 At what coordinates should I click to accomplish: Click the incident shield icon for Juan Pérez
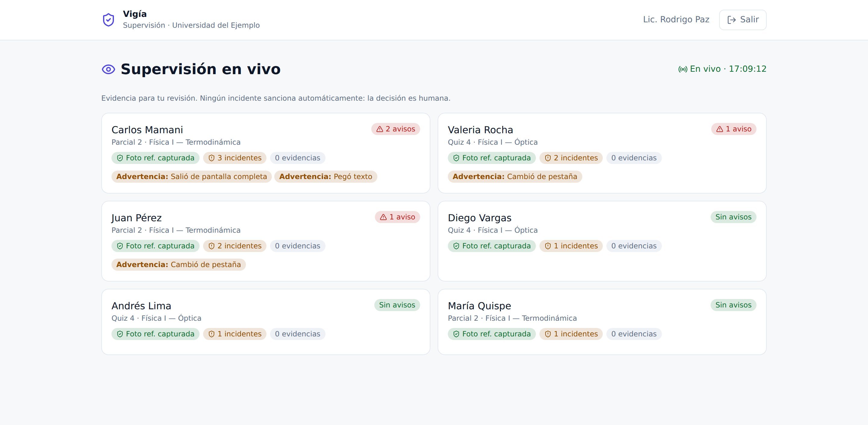pyautogui.click(x=212, y=246)
